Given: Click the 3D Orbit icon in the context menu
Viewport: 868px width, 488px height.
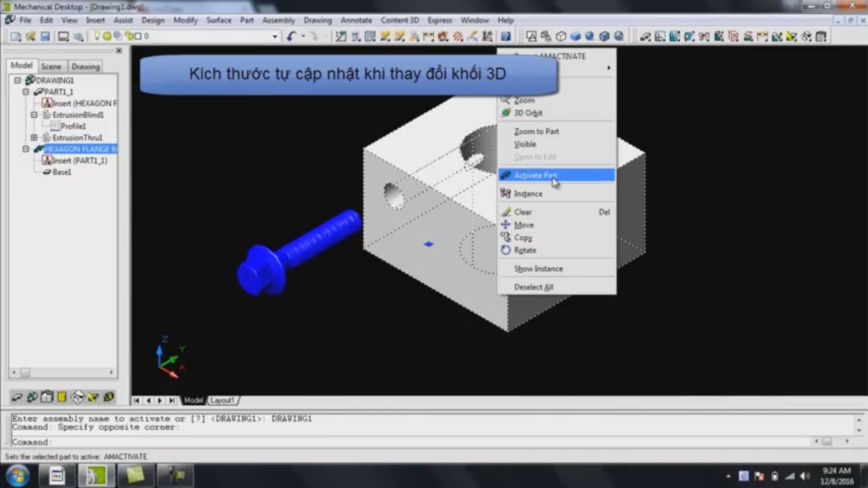Looking at the screenshot, I should pos(505,113).
